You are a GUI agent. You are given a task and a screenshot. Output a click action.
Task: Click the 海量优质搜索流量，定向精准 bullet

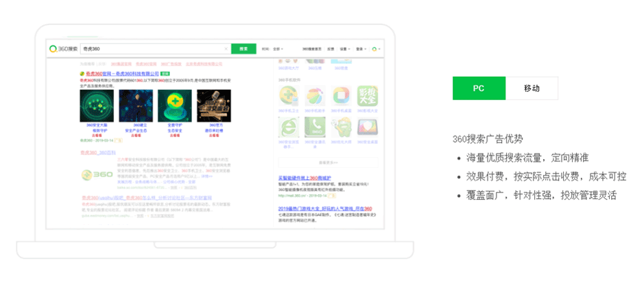coord(527,158)
